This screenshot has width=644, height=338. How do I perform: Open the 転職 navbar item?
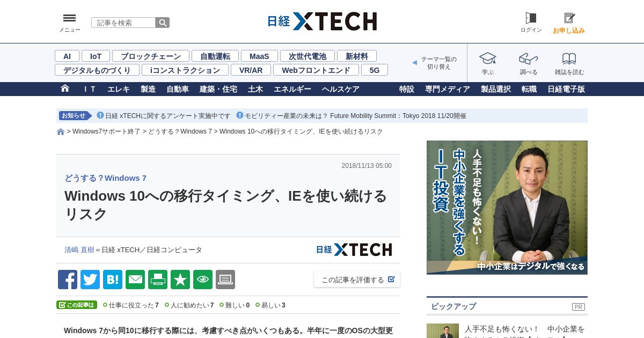pyautogui.click(x=529, y=89)
